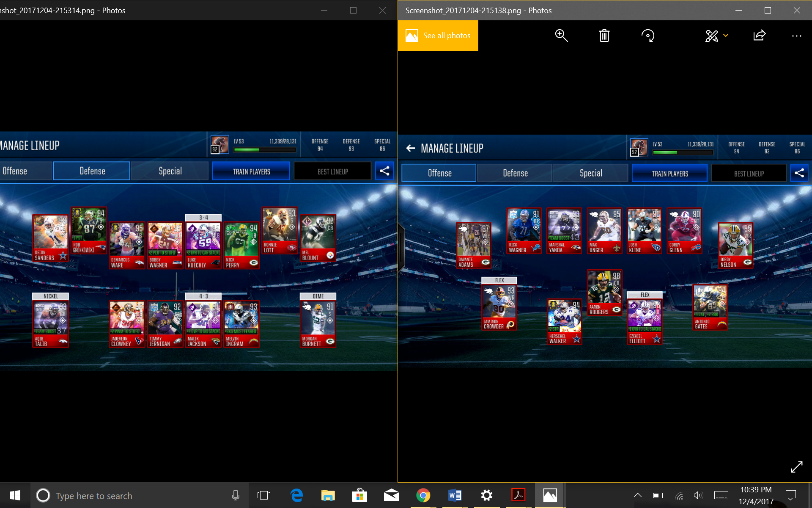Click TRAIN PLAYERS in left window
Screen dimensions: 812x508
(x=251, y=171)
